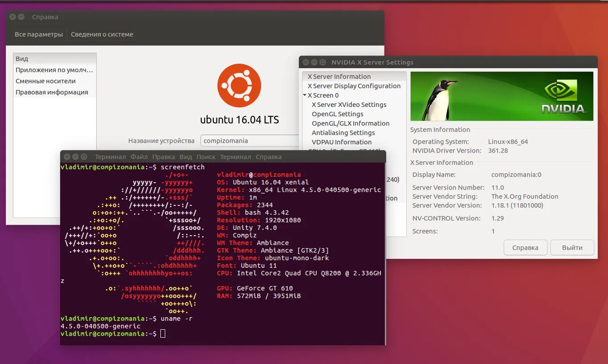Open the Вид menu in terminal
This screenshot has width=608, height=364.
pos(186,157)
